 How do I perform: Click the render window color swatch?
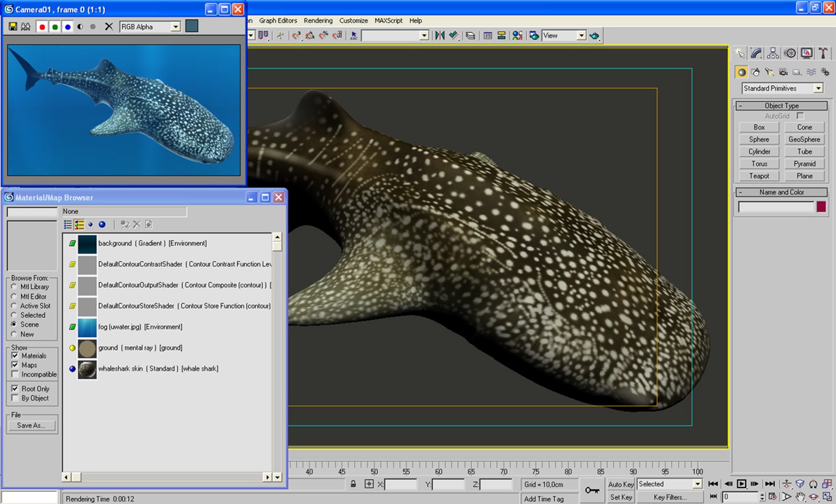[x=192, y=26]
